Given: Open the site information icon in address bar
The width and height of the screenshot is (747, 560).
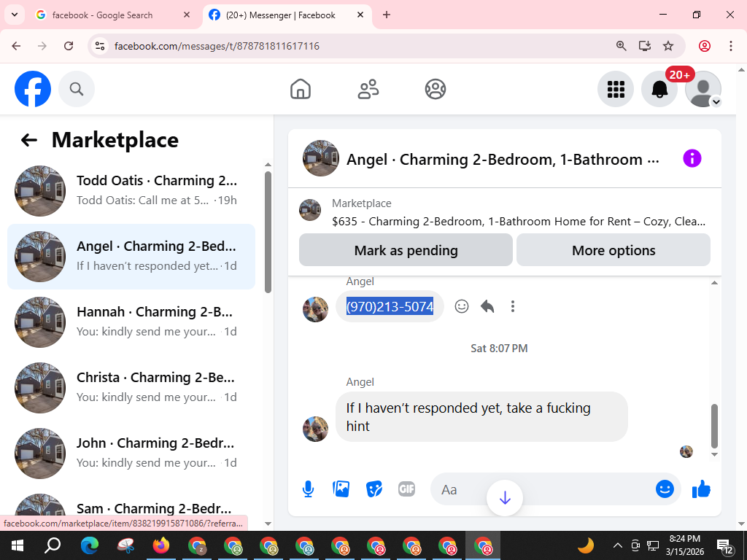Looking at the screenshot, I should 99,46.
